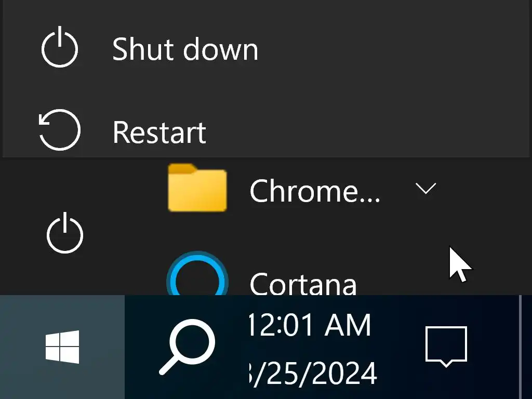
Task: Click the Restart circular arrow icon
Action: [x=60, y=130]
